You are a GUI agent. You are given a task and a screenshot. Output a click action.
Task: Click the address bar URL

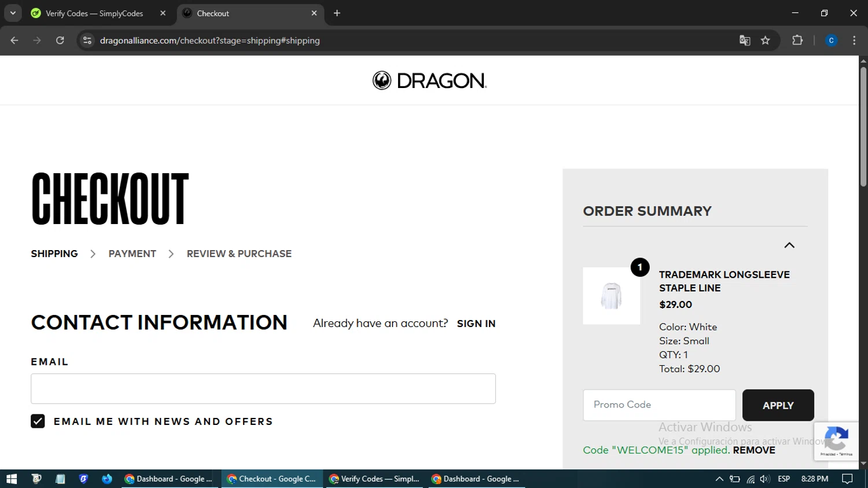point(209,41)
